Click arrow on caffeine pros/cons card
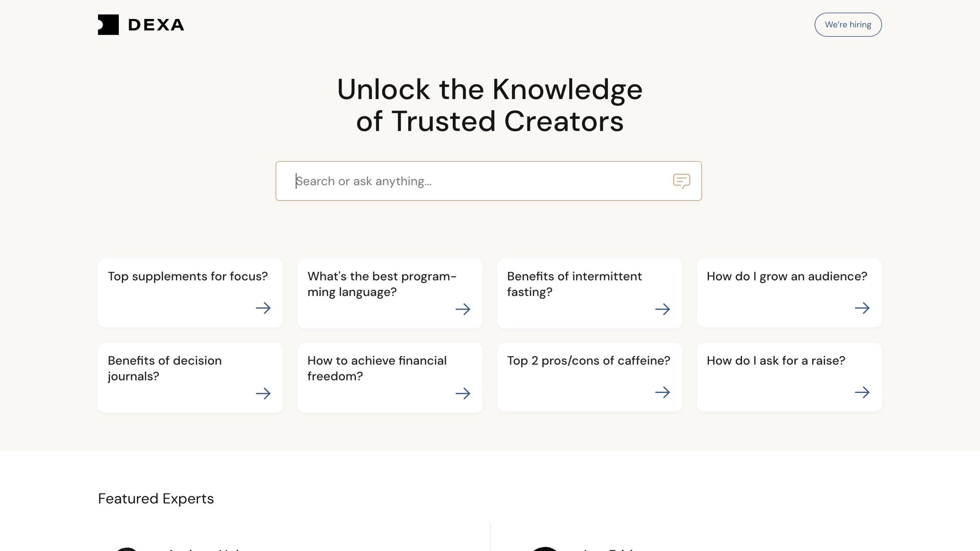 (x=663, y=392)
